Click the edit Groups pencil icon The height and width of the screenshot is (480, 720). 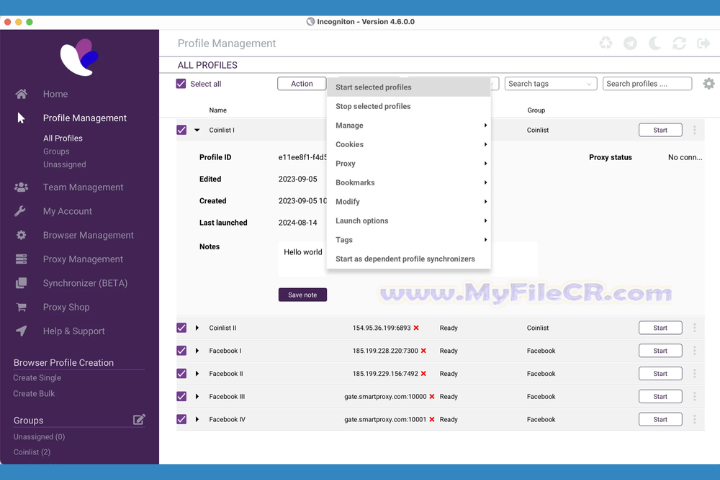tap(139, 419)
